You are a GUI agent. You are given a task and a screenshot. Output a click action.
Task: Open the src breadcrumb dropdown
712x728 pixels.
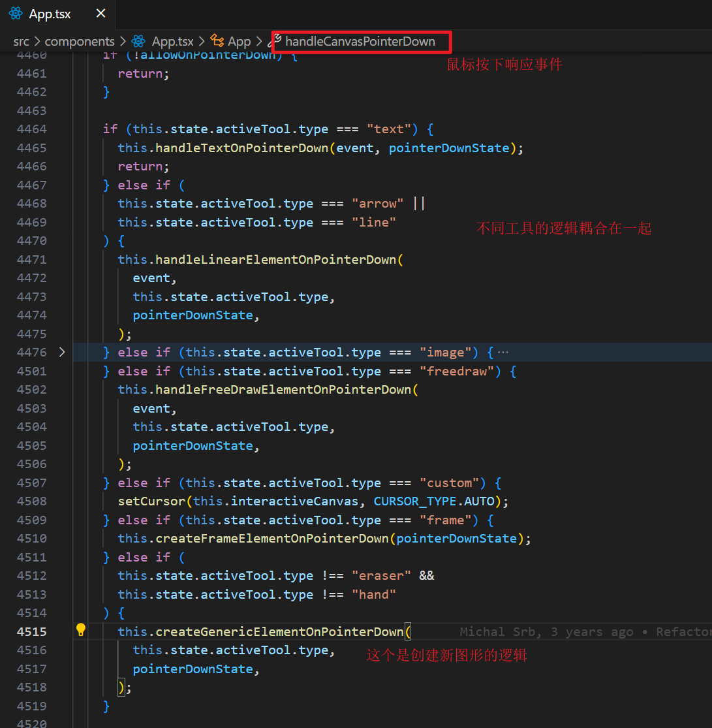[x=21, y=40]
